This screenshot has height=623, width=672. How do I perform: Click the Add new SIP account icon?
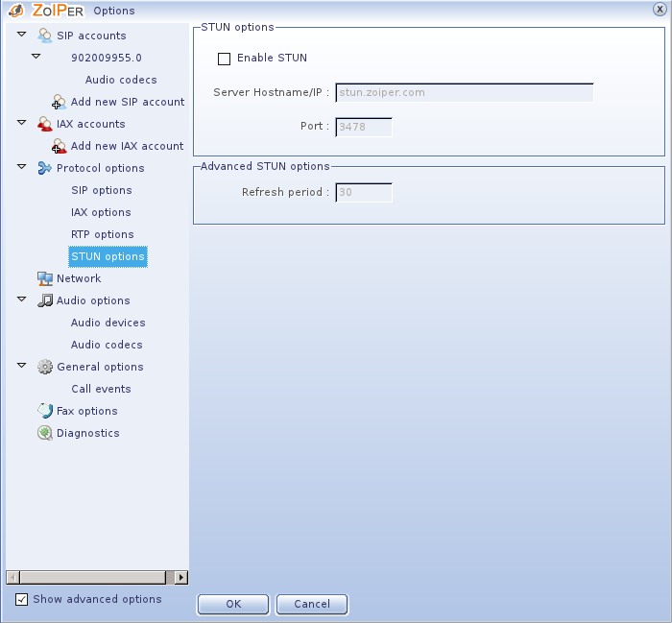coord(60,102)
